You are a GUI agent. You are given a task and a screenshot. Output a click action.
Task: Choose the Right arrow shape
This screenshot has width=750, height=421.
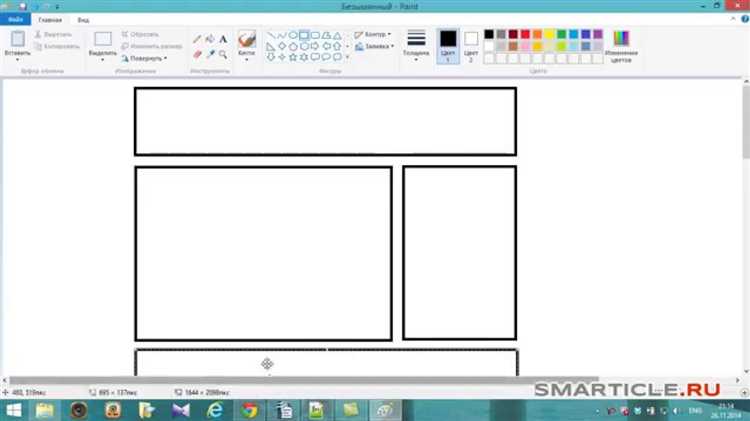315,46
